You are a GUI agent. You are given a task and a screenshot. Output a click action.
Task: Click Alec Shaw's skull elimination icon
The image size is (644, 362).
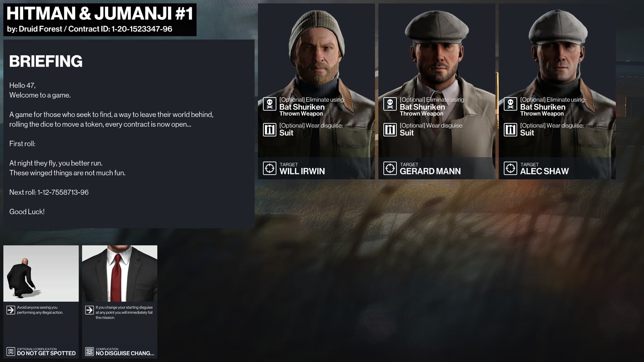click(510, 104)
